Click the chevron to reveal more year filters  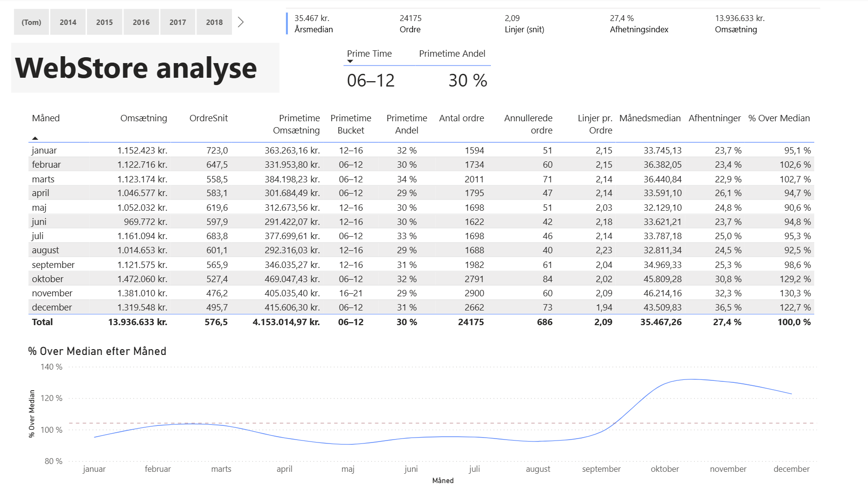coord(240,22)
